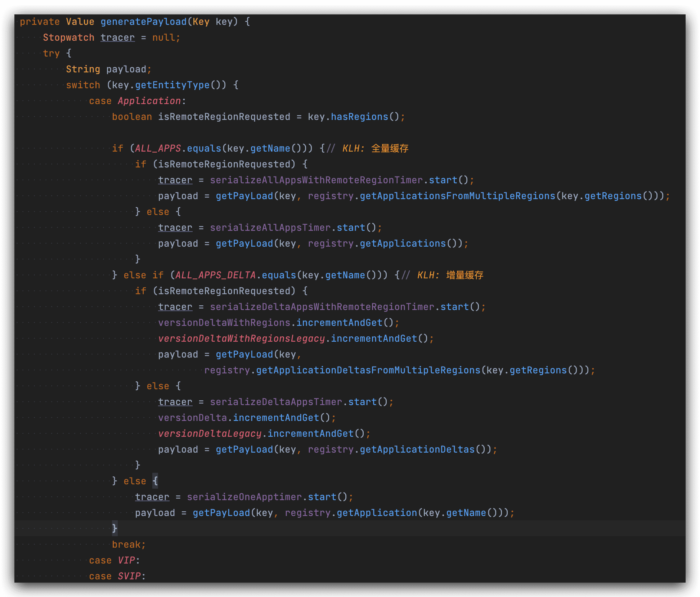Click serializeDeltaAppsWithRemoteRegionTimer field
This screenshot has height=597, width=700.
tap(322, 307)
